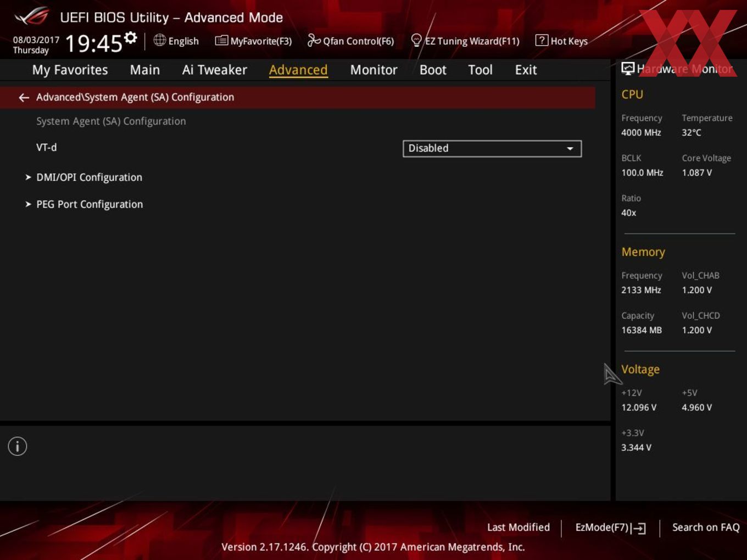Go to the Exit tab
The width and height of the screenshot is (747, 560).
point(526,70)
